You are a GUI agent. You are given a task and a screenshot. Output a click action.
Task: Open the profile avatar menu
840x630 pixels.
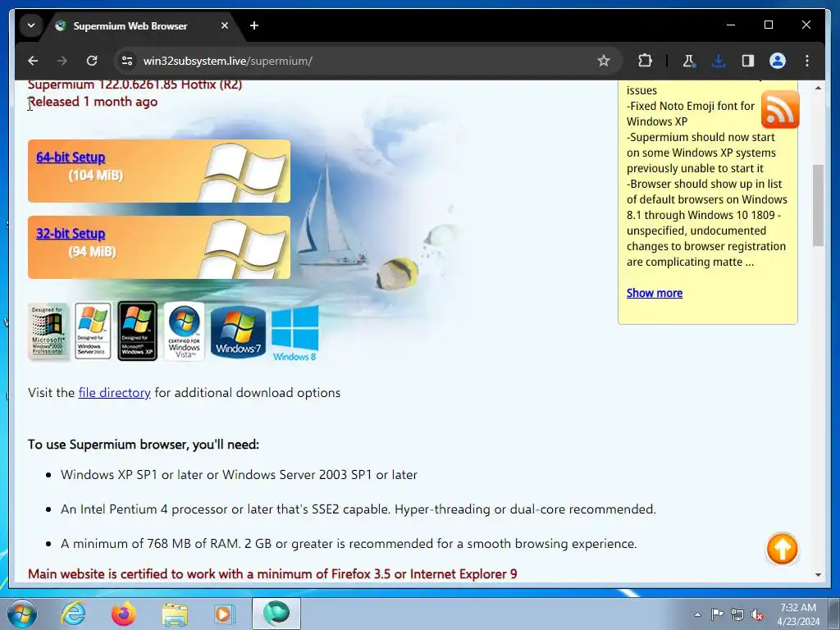pyautogui.click(x=778, y=61)
